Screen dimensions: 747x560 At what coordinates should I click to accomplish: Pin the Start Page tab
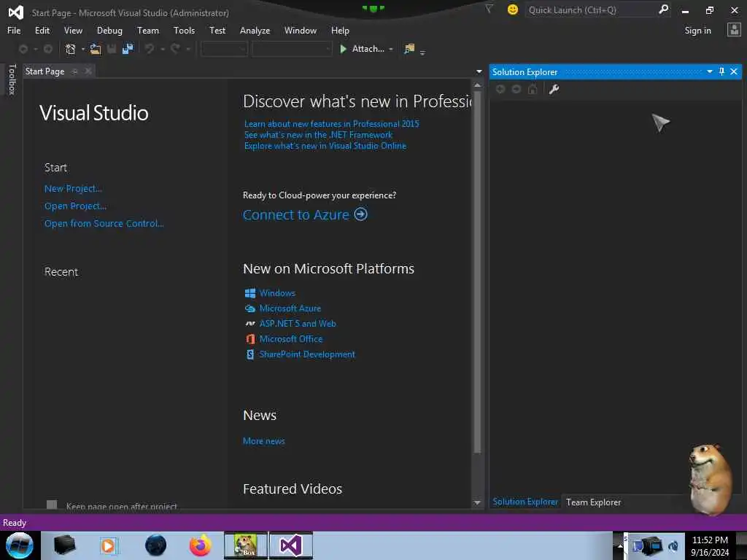(75, 71)
